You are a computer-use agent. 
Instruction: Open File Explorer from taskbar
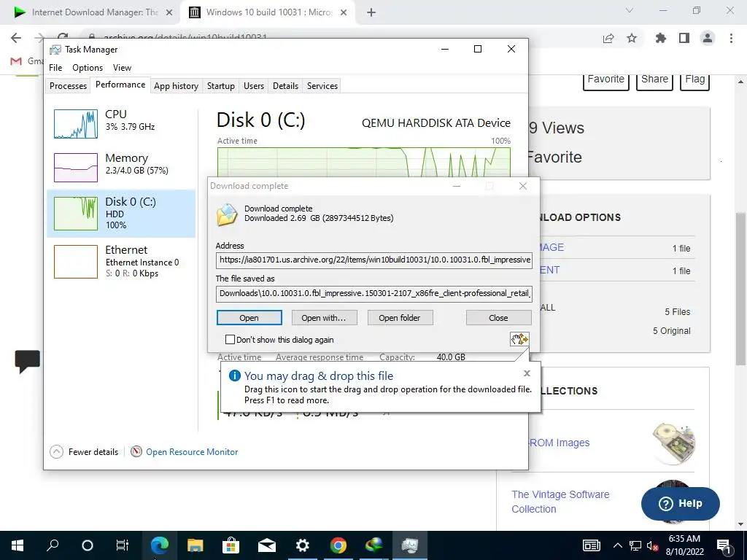(196, 545)
